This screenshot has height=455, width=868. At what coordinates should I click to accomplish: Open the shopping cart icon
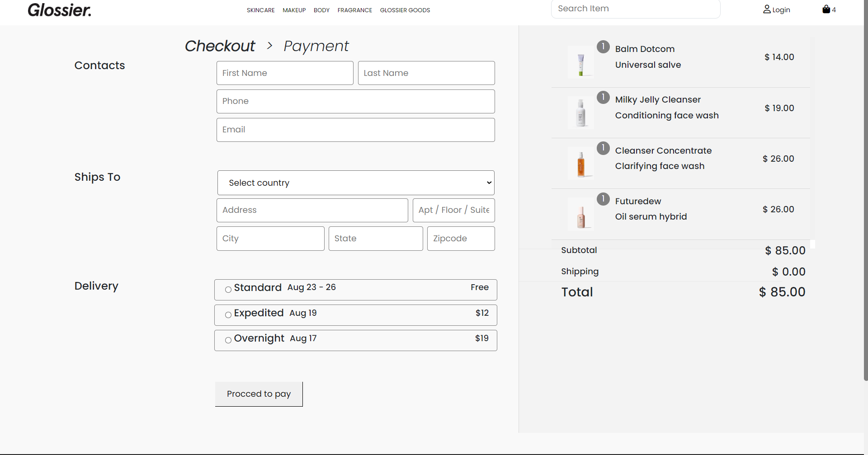(826, 9)
